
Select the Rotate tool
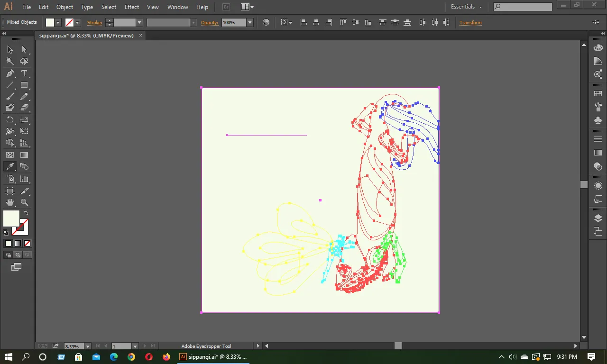pyautogui.click(x=10, y=120)
